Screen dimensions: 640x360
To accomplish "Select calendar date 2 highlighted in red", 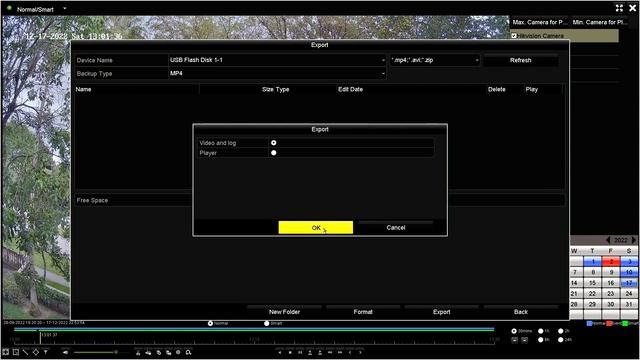I will pos(611,261).
